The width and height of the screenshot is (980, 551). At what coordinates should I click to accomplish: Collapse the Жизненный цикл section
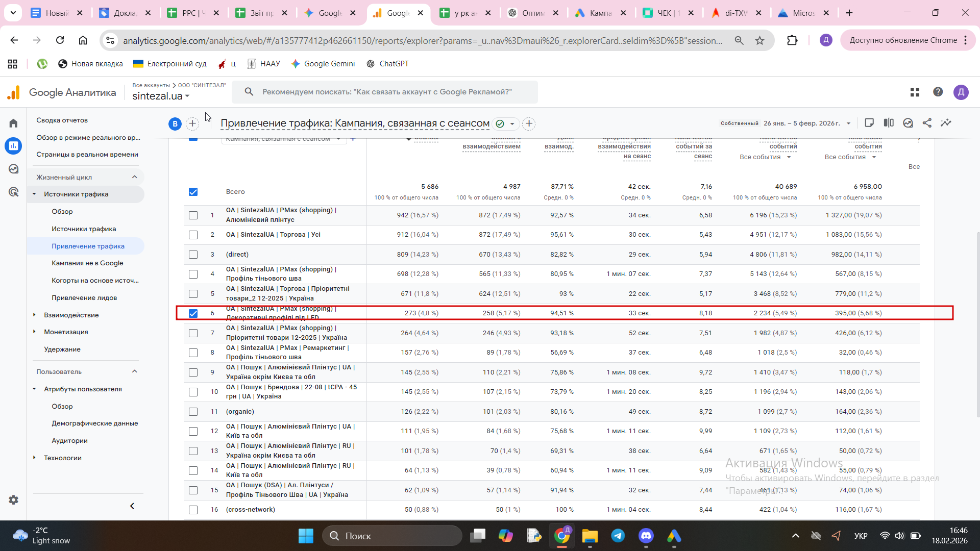point(134,177)
